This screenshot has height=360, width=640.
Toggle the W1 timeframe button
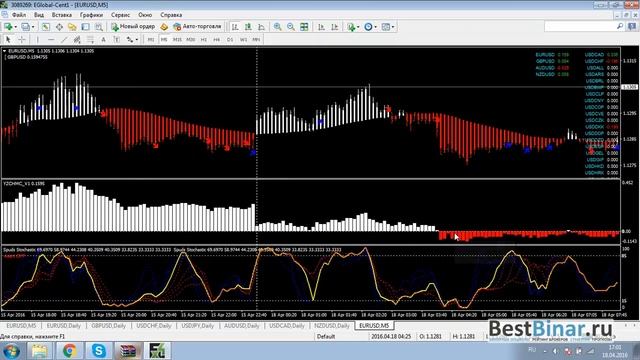[243, 40]
